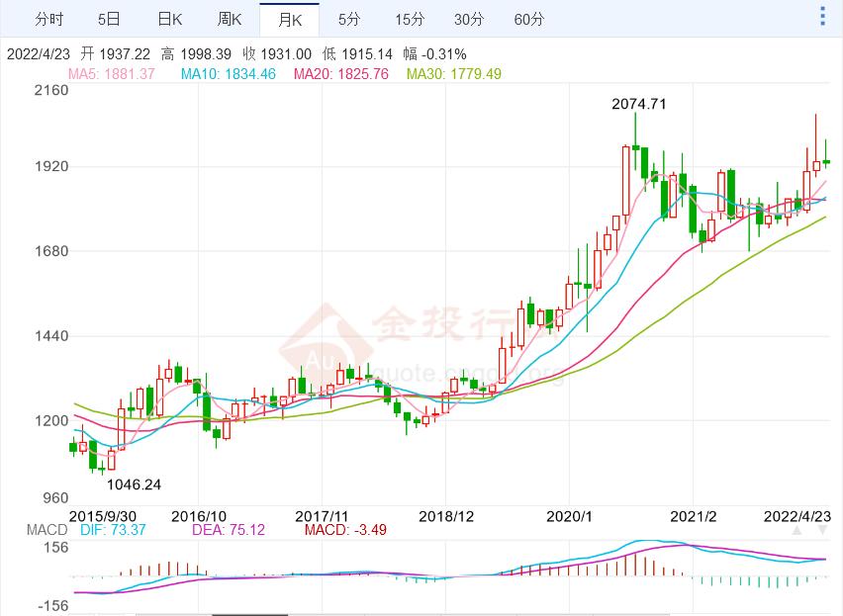The width and height of the screenshot is (843, 616).
Task: Switch to the 分时 tab
Action: [48, 20]
